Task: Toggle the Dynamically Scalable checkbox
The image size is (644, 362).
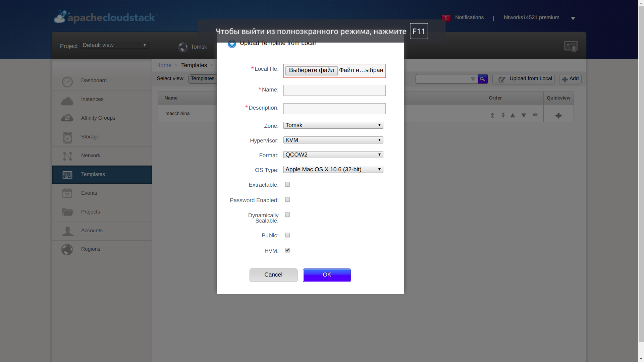Action: (x=287, y=215)
